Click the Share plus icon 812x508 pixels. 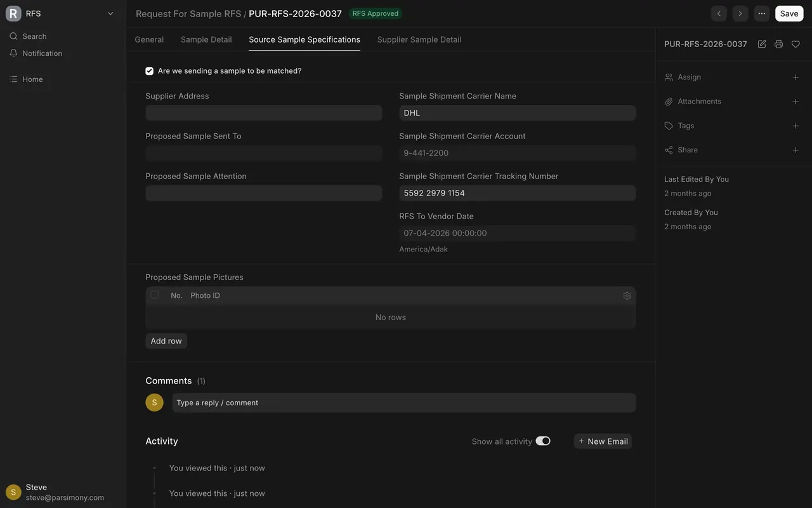(x=796, y=150)
